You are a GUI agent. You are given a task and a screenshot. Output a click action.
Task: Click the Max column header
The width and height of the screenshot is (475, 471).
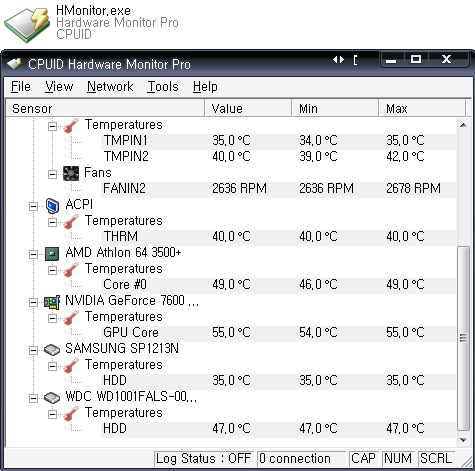pos(422,108)
